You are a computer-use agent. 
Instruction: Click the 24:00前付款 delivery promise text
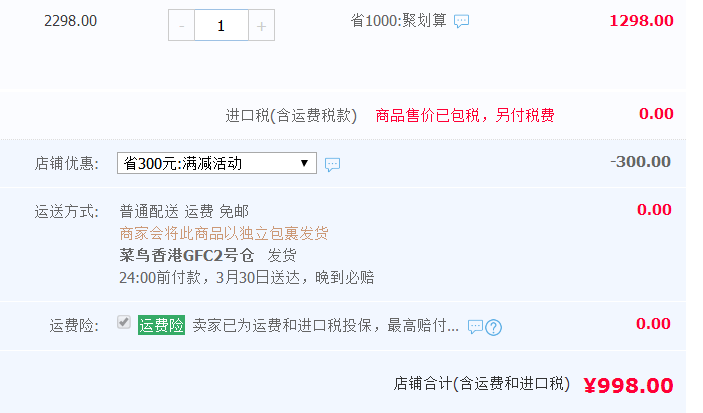click(247, 278)
